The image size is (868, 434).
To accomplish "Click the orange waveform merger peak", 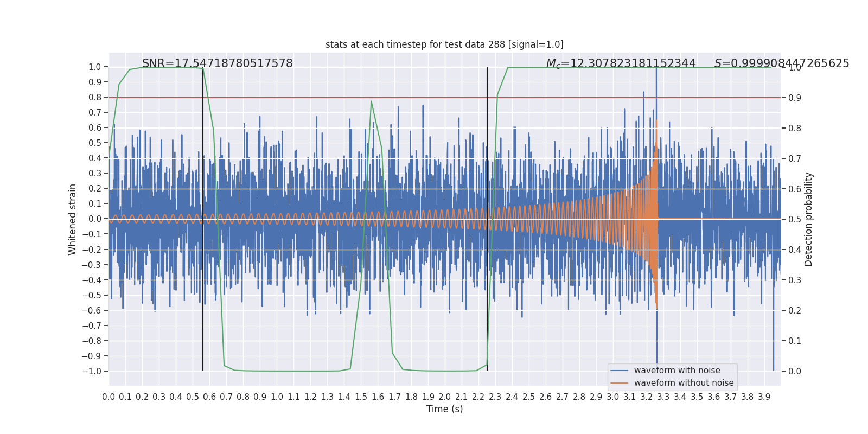I will (x=656, y=122).
